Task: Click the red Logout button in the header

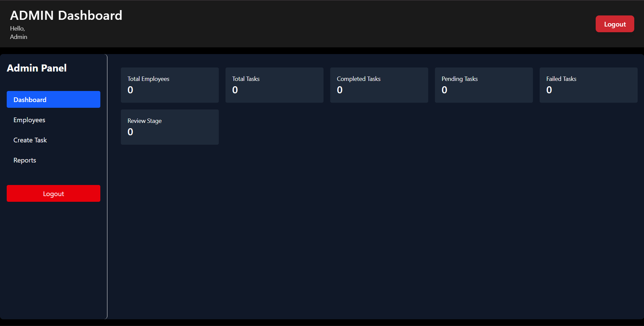Action: click(x=614, y=24)
